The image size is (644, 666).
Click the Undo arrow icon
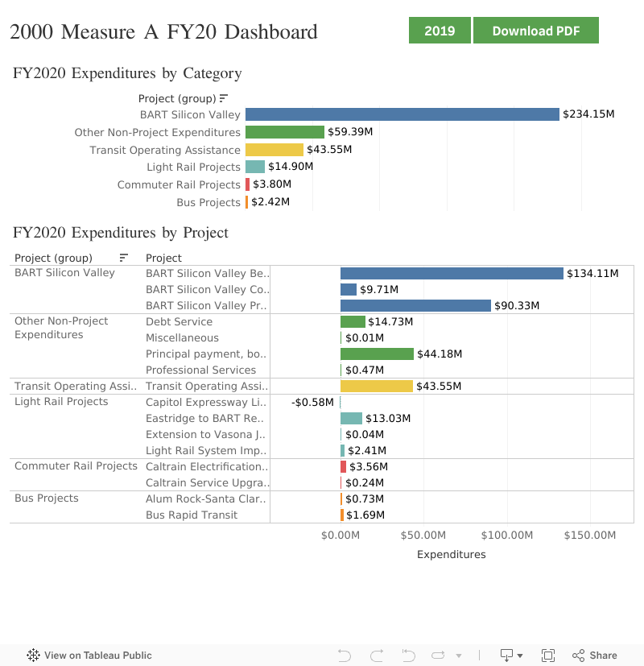[345, 656]
